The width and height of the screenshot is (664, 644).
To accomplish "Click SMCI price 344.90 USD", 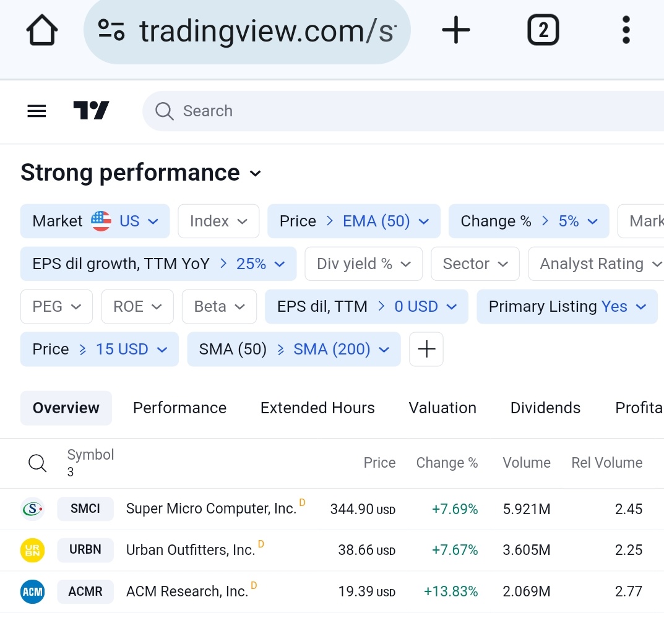I will pyautogui.click(x=363, y=509).
